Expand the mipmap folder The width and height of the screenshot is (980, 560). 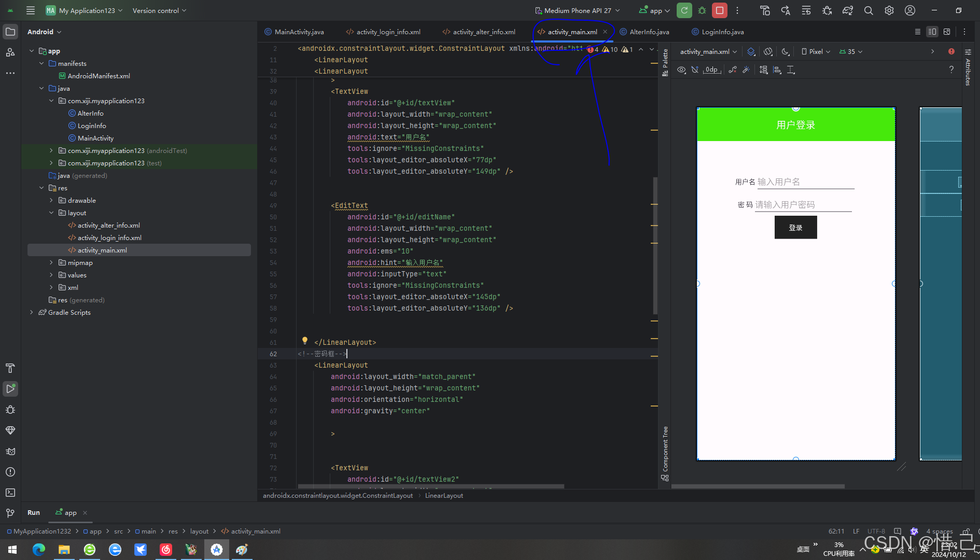point(51,262)
